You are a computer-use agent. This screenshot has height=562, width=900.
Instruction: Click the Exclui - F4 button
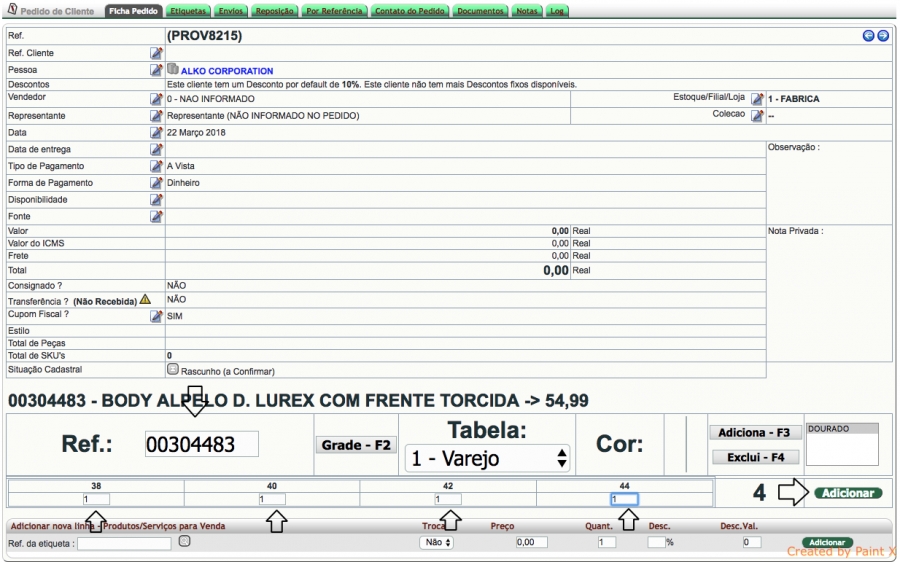pos(754,457)
